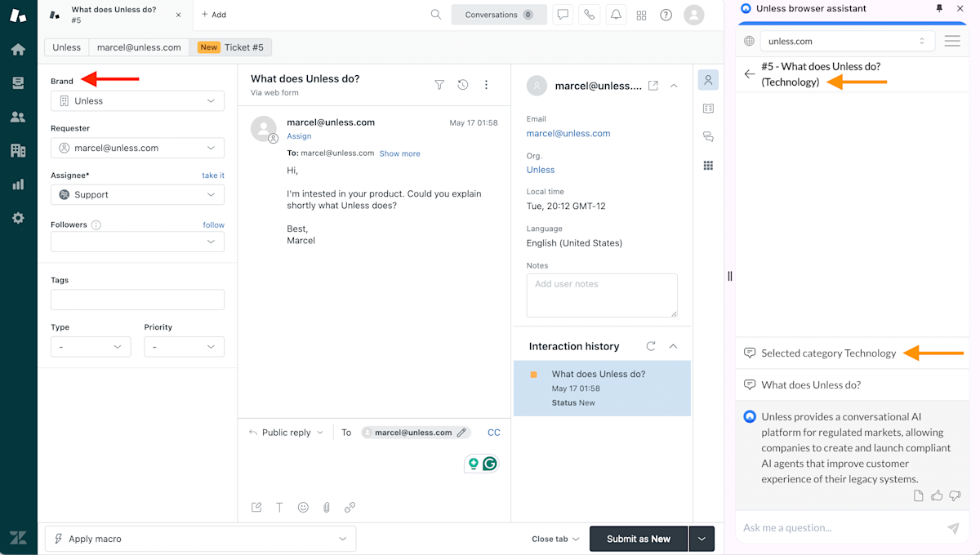Open the Followers dropdown
This screenshot has width=980, height=555.
(137, 242)
